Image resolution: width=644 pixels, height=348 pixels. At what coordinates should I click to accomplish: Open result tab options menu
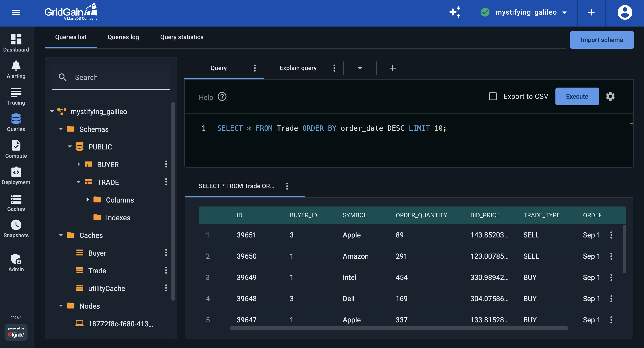pos(287,186)
